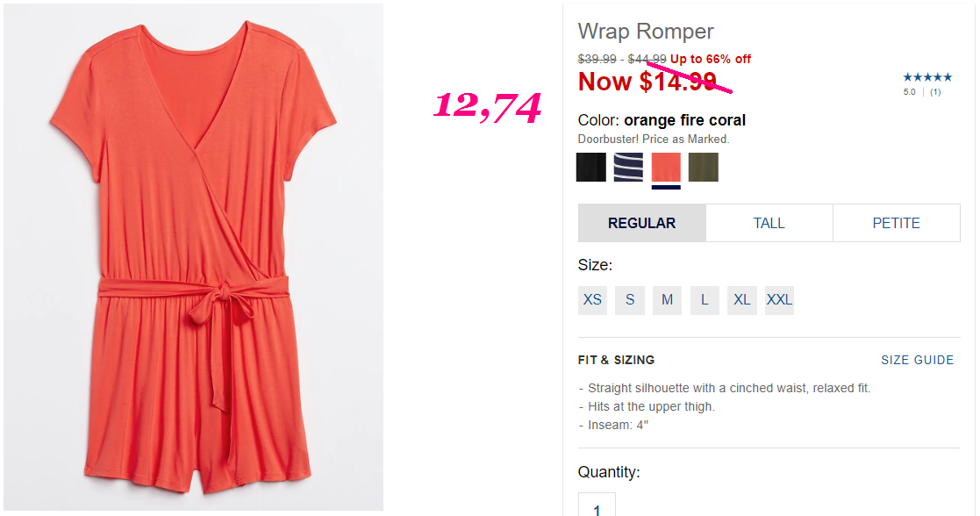Choose the navy striped color swatch

[x=628, y=167]
